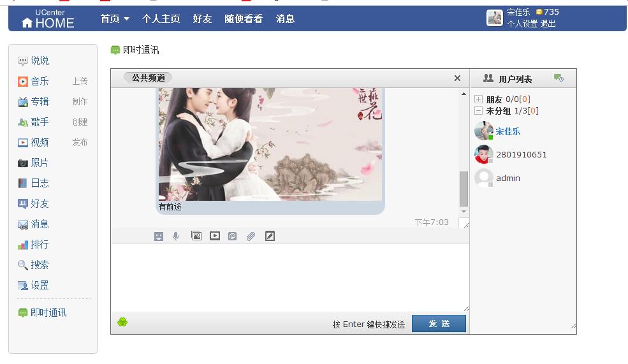
Task: Click the gold coin icon next to 735
Action: [539, 12]
